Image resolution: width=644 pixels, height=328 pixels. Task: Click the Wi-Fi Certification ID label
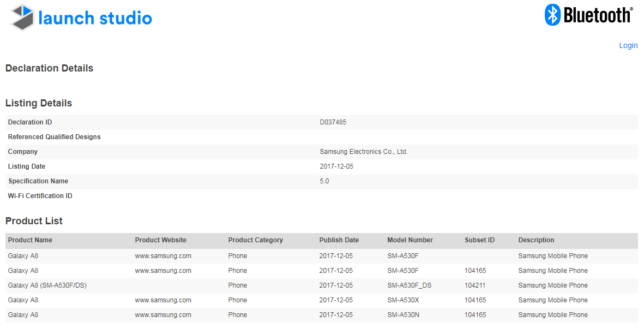[40, 196]
